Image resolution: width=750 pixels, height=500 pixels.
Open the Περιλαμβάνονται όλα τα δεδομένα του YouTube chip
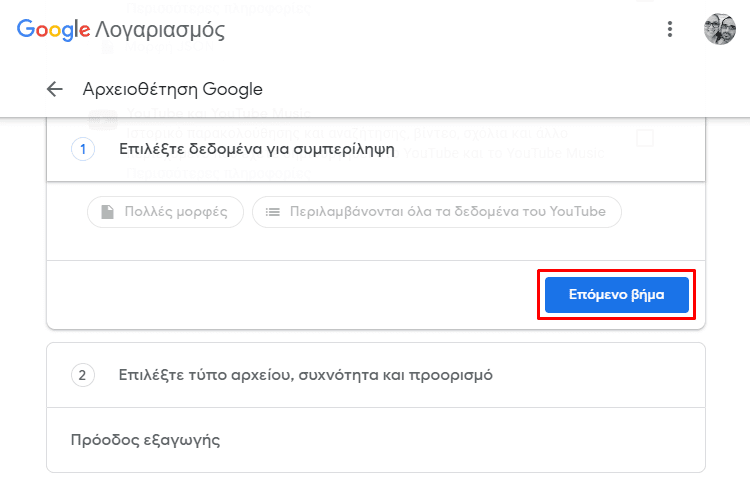pyautogui.click(x=437, y=211)
